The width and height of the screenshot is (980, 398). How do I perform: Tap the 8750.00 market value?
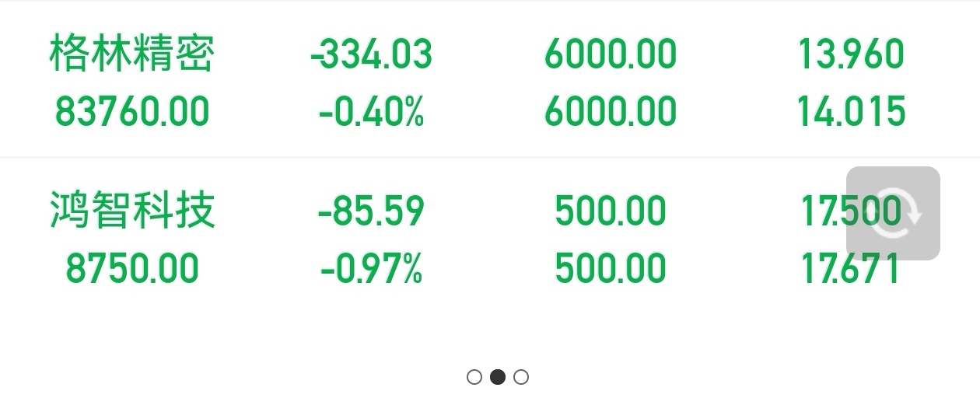(132, 269)
